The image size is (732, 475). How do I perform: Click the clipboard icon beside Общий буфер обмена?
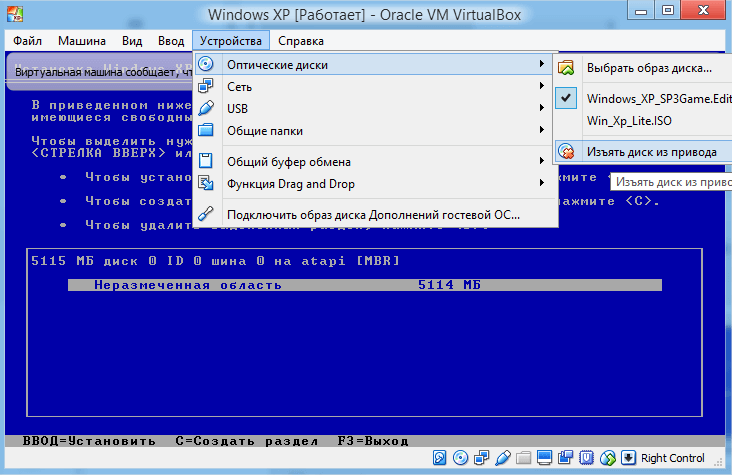coord(206,161)
